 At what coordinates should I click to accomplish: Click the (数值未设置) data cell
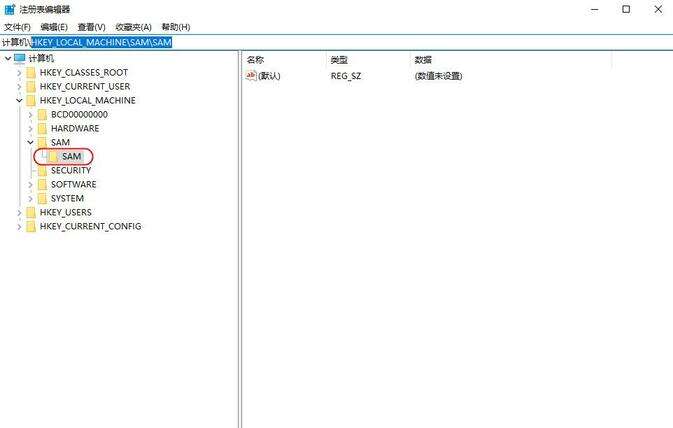pos(438,76)
